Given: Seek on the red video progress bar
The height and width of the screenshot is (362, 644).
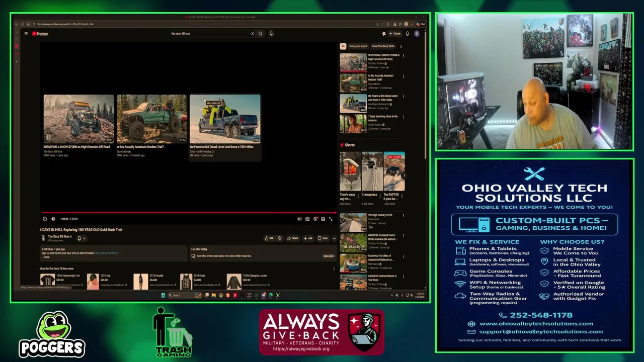Looking at the screenshot, I should 189,213.
